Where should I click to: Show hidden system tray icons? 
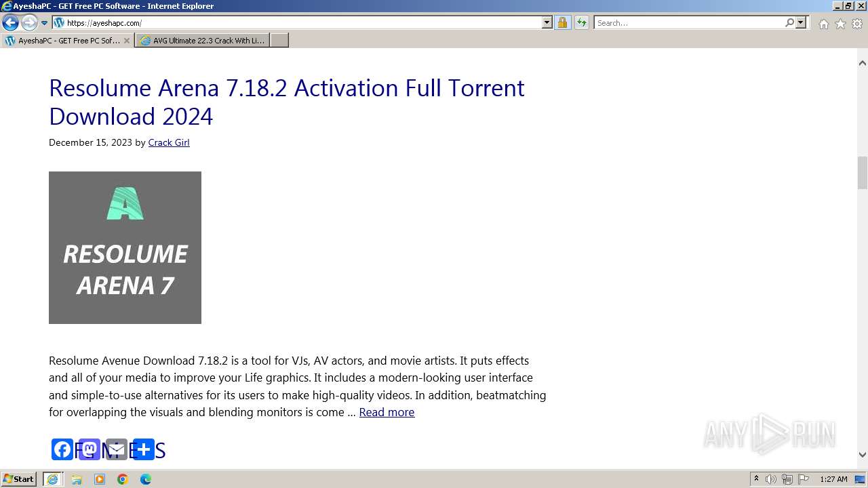coord(757,479)
